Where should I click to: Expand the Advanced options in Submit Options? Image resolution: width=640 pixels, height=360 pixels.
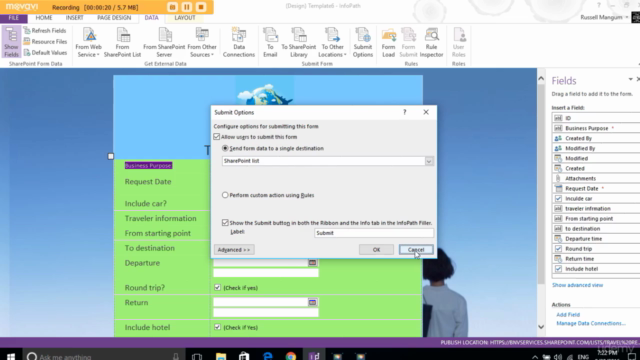coord(234,250)
